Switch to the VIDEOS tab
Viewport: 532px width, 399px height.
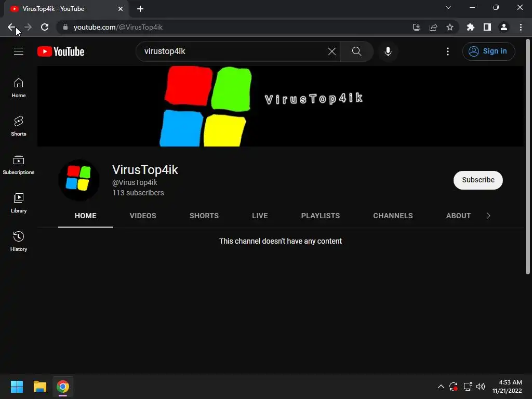click(x=143, y=216)
